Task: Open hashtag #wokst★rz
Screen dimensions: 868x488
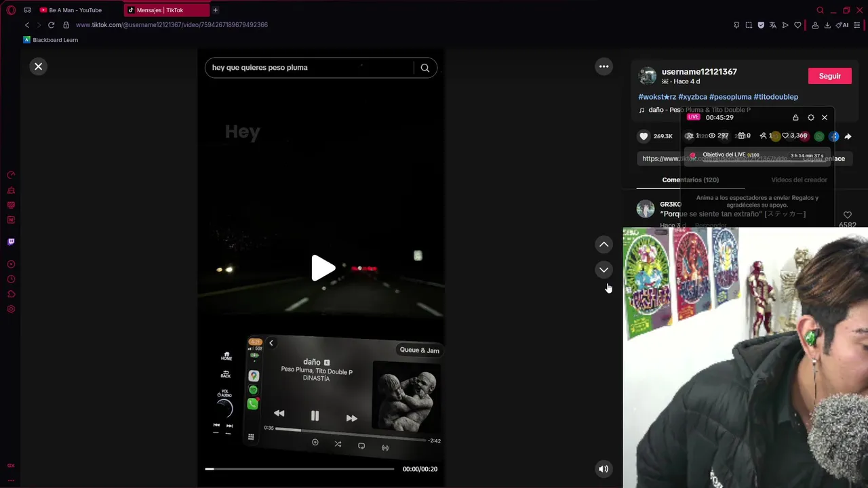Action: [657, 97]
